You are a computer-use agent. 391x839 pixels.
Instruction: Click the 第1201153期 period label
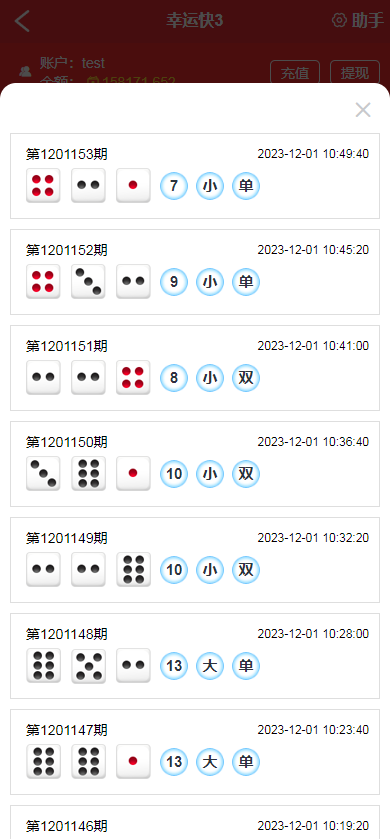pyautogui.click(x=67, y=154)
